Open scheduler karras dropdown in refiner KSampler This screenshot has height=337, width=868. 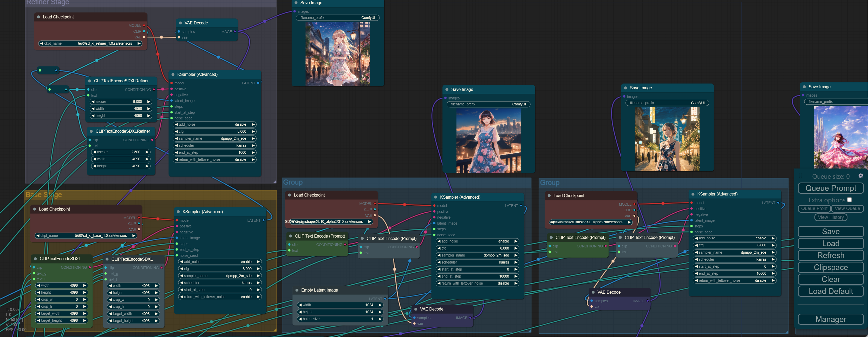coord(215,145)
